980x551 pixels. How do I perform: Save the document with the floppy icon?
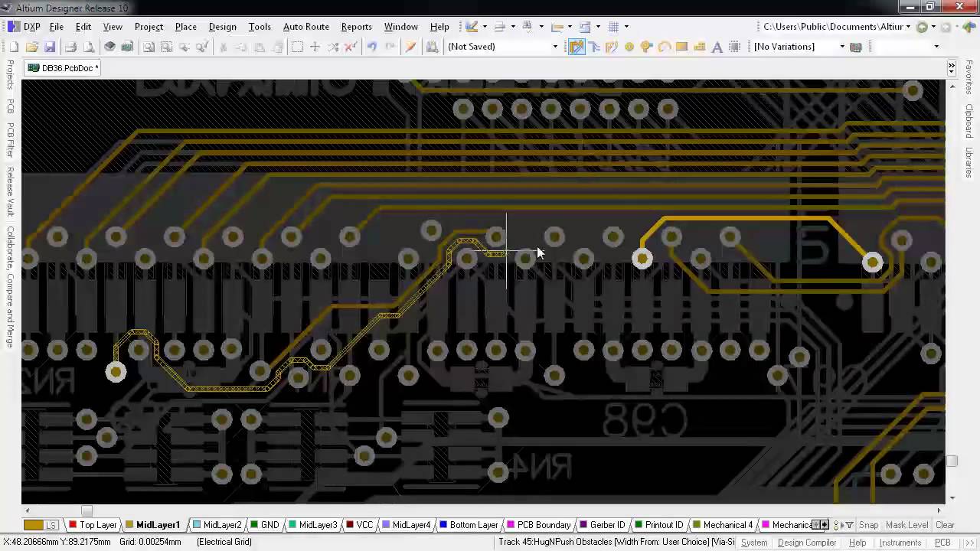pos(49,47)
